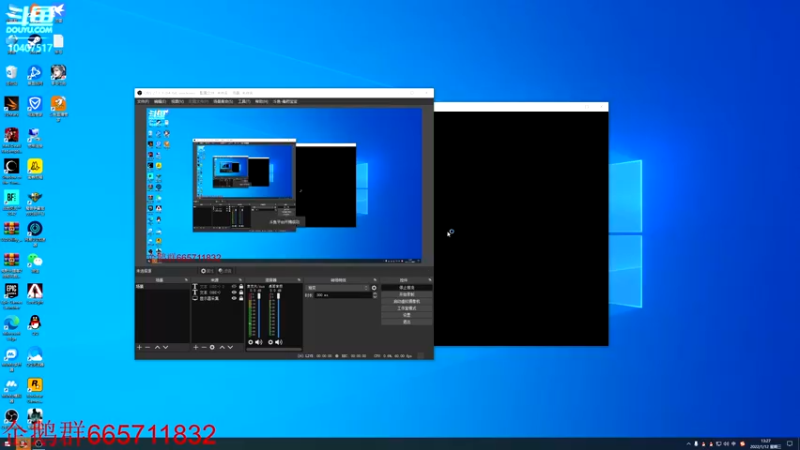
Task: Open the scene transition type dropdown
Action: click(337, 288)
